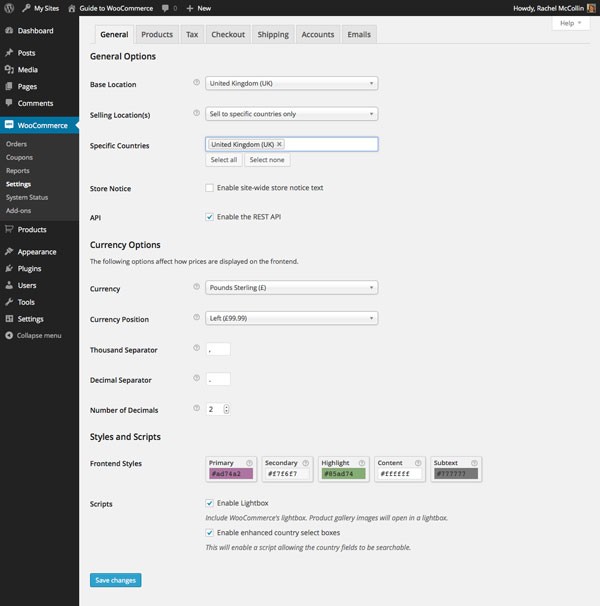Click help icon for Number of Decimals
The image size is (600, 606).
[196, 408]
